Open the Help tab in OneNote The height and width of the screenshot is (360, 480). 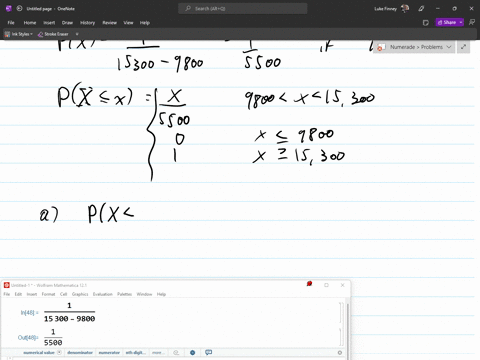click(145, 23)
